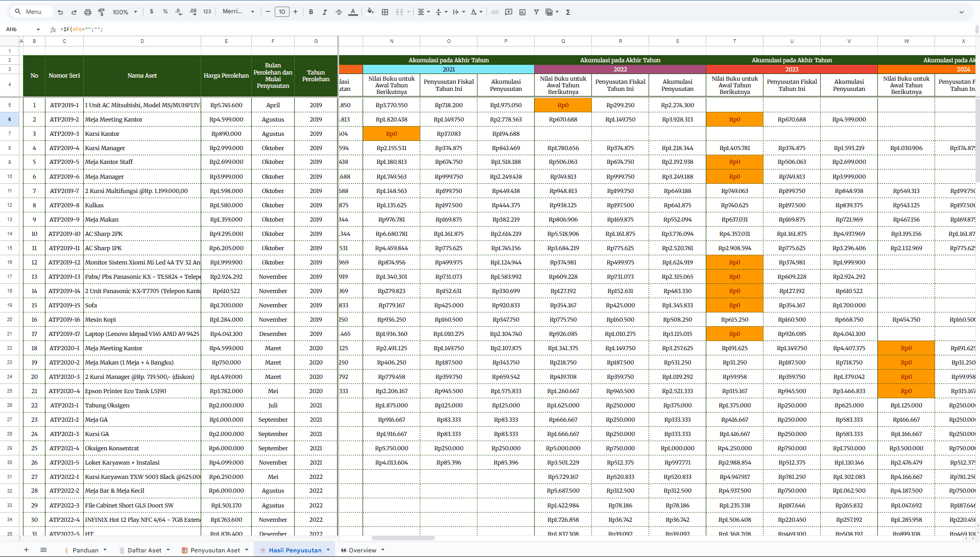Image resolution: width=980 pixels, height=557 pixels.
Task: Open the functions sigma icon
Action: [x=568, y=12]
